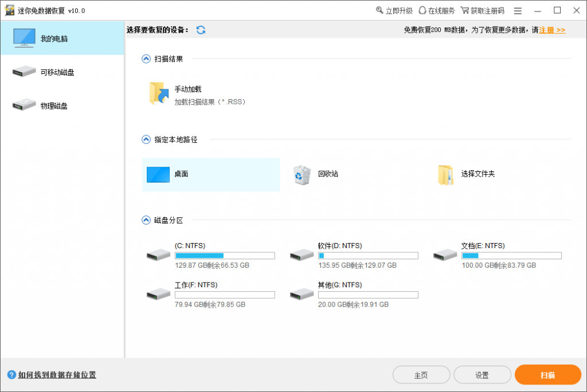
Task: Click the 文档(E: NTFS) drive icon
Action: (x=445, y=255)
